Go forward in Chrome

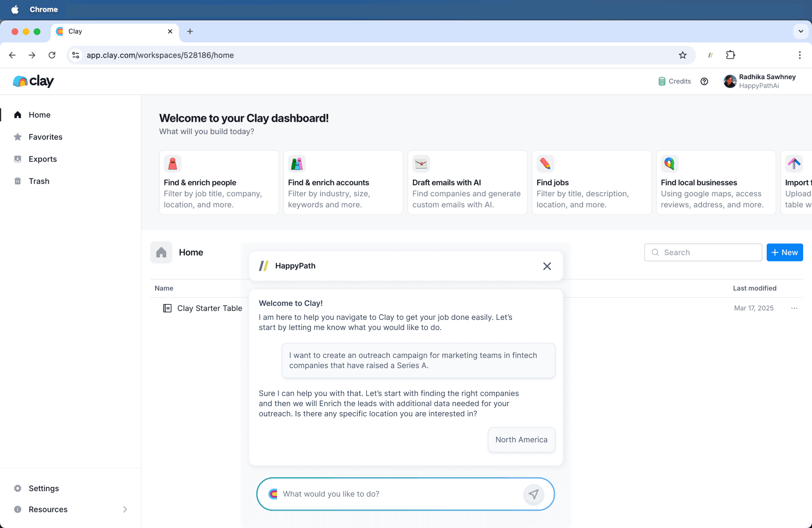pyautogui.click(x=32, y=55)
